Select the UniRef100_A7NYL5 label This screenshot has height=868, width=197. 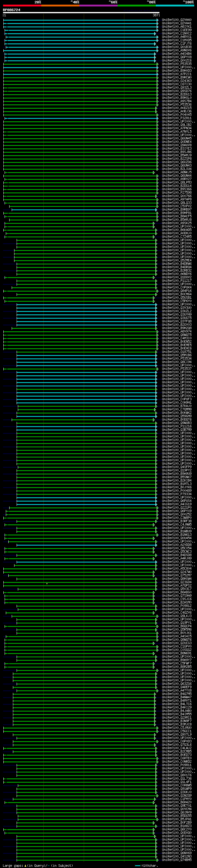tap(176, 132)
